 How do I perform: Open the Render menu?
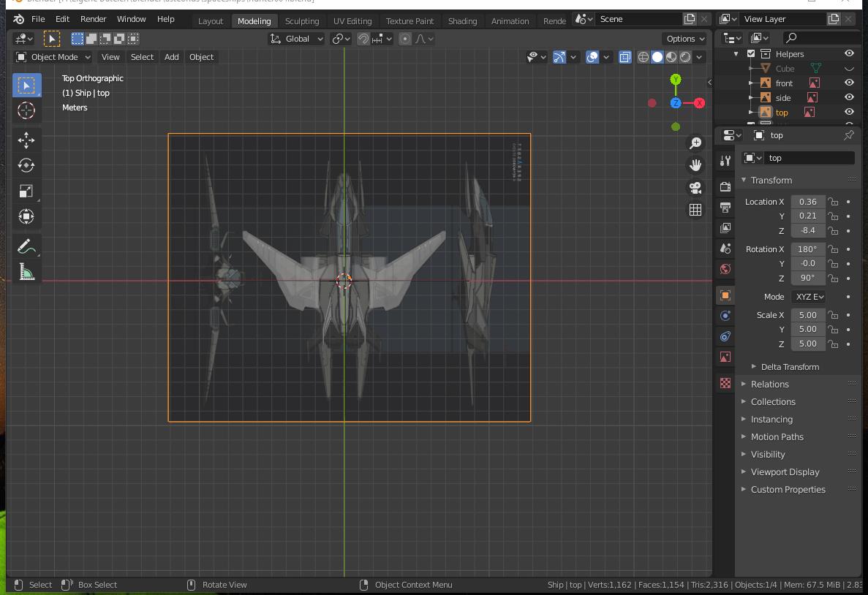[x=93, y=19]
